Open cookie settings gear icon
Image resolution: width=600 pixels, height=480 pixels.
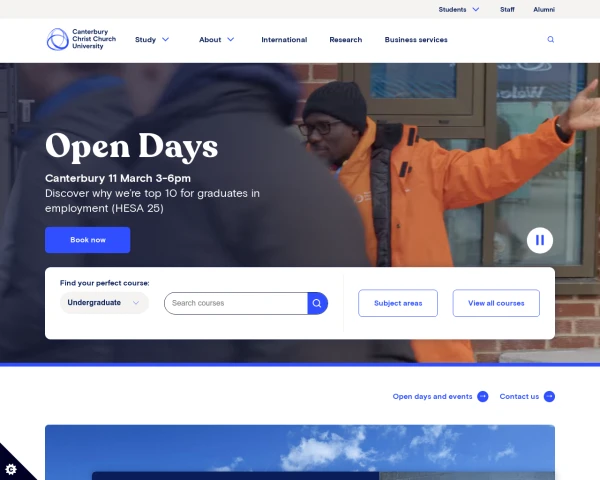click(11, 469)
